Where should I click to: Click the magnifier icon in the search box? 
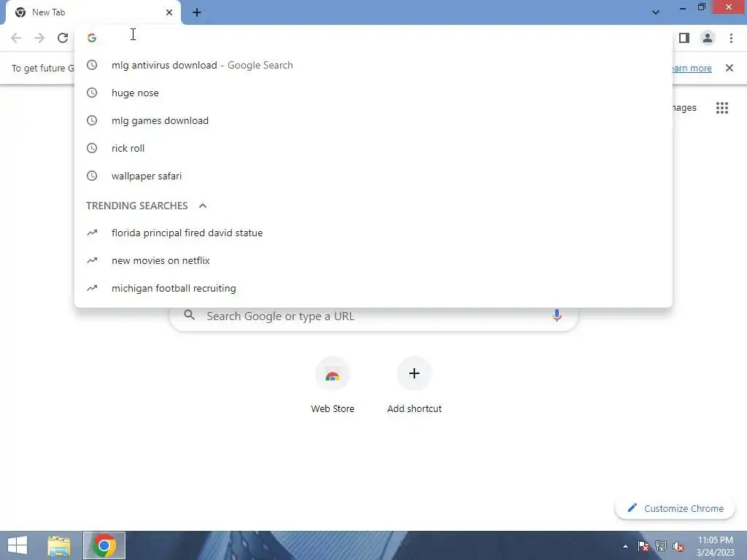click(x=189, y=315)
